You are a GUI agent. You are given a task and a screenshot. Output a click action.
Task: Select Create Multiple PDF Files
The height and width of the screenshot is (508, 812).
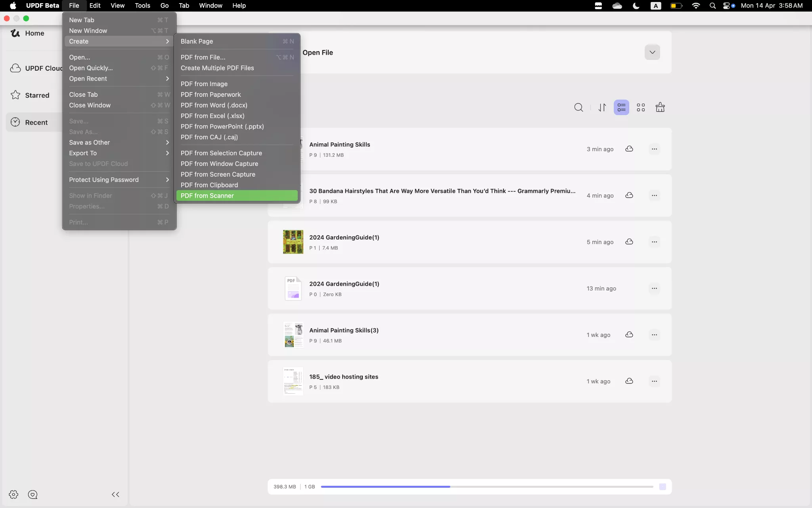pyautogui.click(x=237, y=68)
